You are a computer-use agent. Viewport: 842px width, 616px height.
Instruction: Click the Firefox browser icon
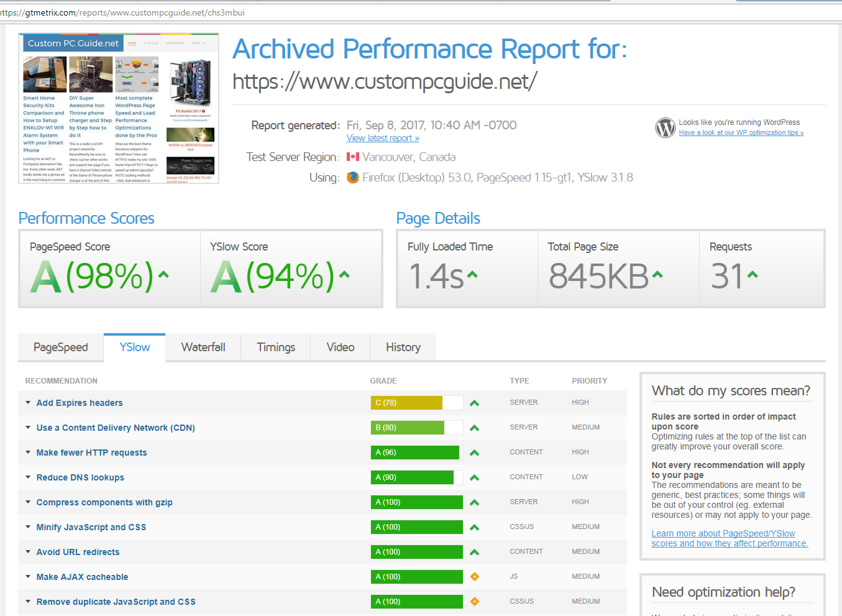pos(353,178)
